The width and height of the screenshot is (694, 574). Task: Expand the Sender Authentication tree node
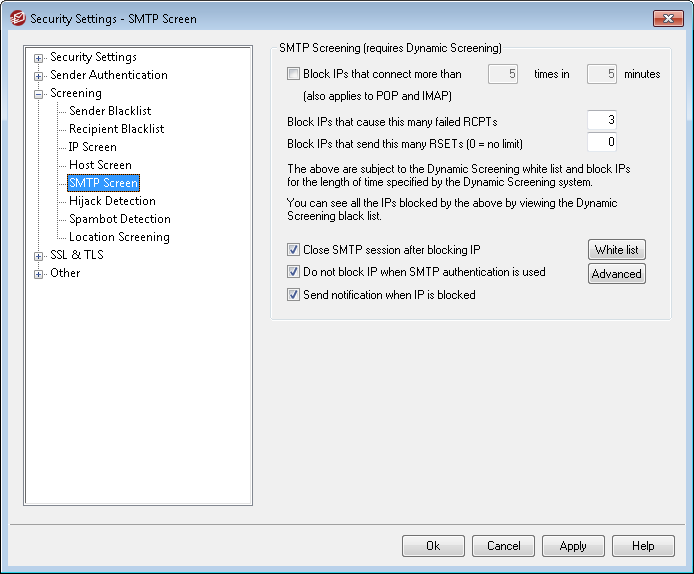[39, 76]
